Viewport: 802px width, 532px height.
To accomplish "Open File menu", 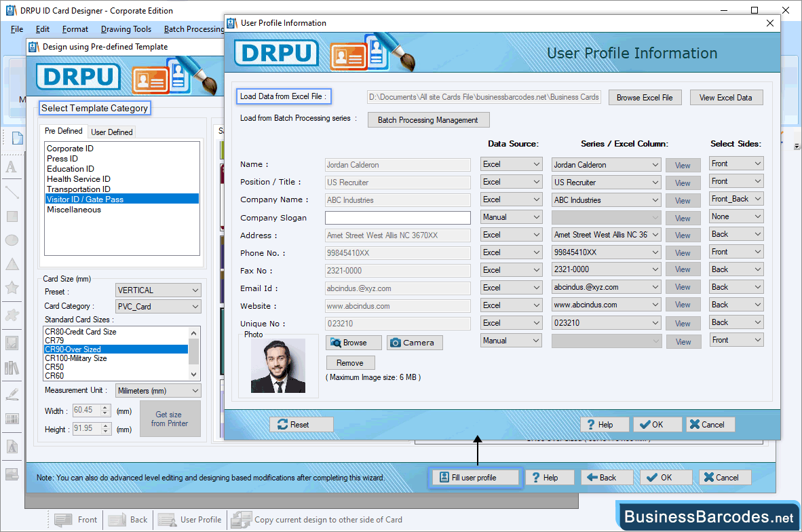I will click(17, 29).
